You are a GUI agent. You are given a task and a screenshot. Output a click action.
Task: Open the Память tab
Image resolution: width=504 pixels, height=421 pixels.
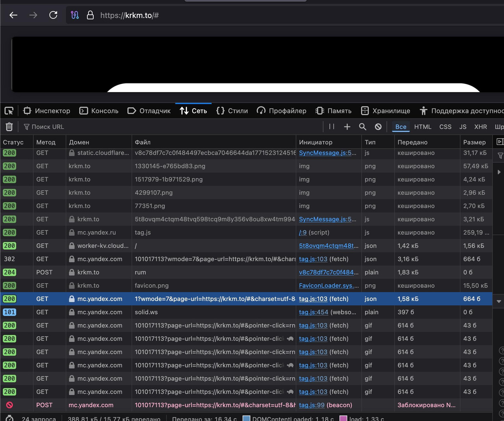[333, 111]
